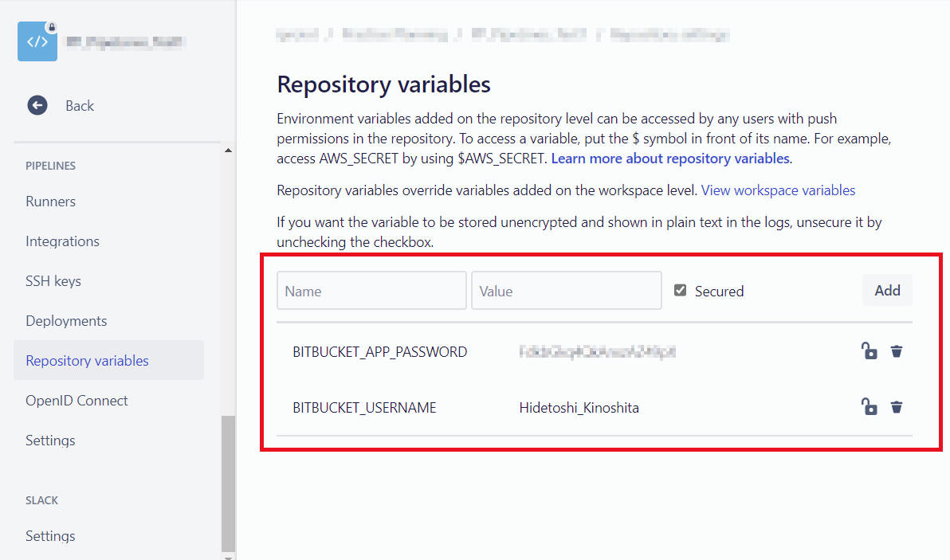Open the SSH keys section
950x560 pixels.
click(x=53, y=281)
